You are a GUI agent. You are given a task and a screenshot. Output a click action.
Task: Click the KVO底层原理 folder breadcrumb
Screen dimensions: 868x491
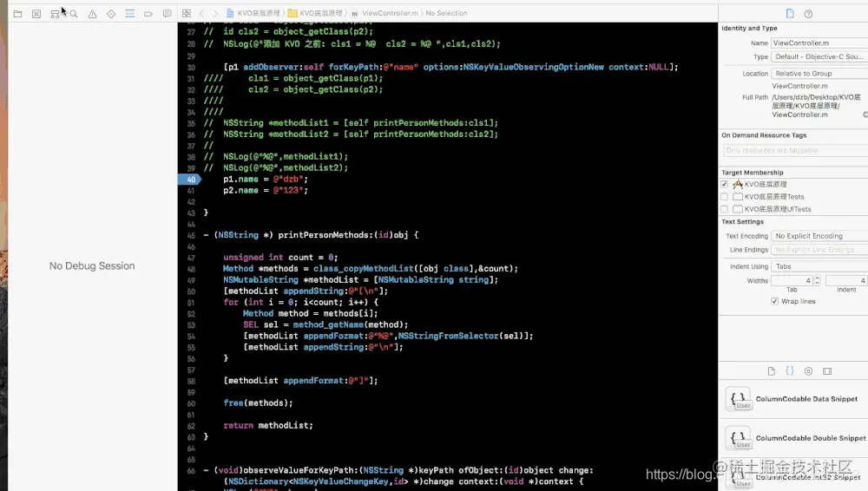tap(315, 13)
